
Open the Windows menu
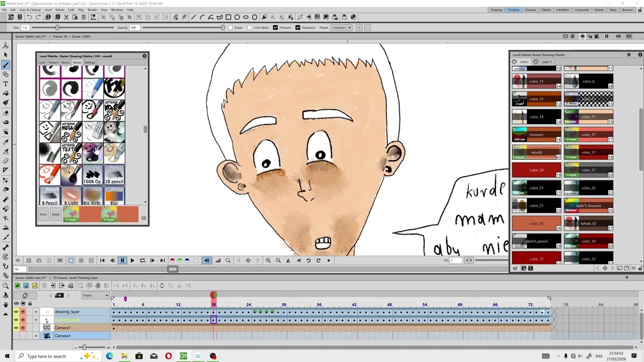(x=117, y=10)
